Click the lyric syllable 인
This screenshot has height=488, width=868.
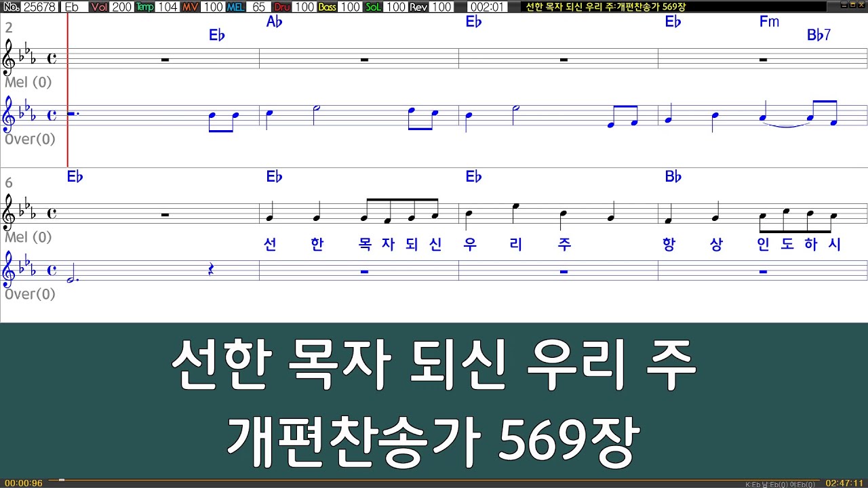pos(764,245)
